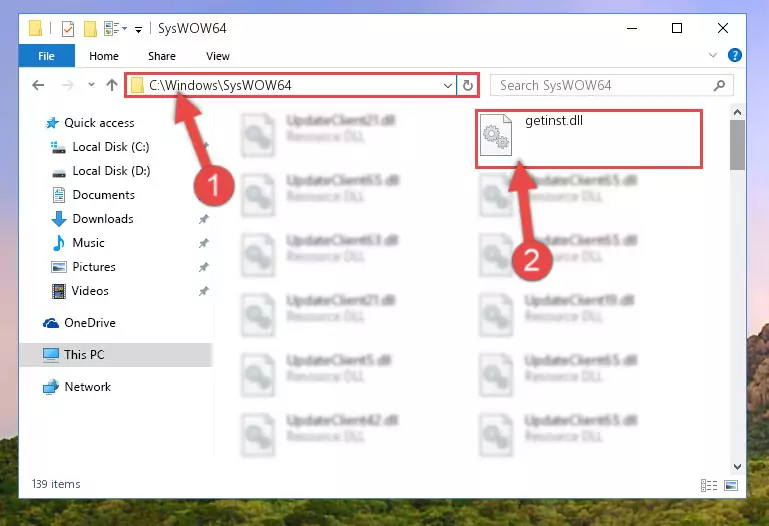Click the vertical scrollbar thumb
Image resolution: width=769 pixels, height=526 pixels.
[737, 145]
